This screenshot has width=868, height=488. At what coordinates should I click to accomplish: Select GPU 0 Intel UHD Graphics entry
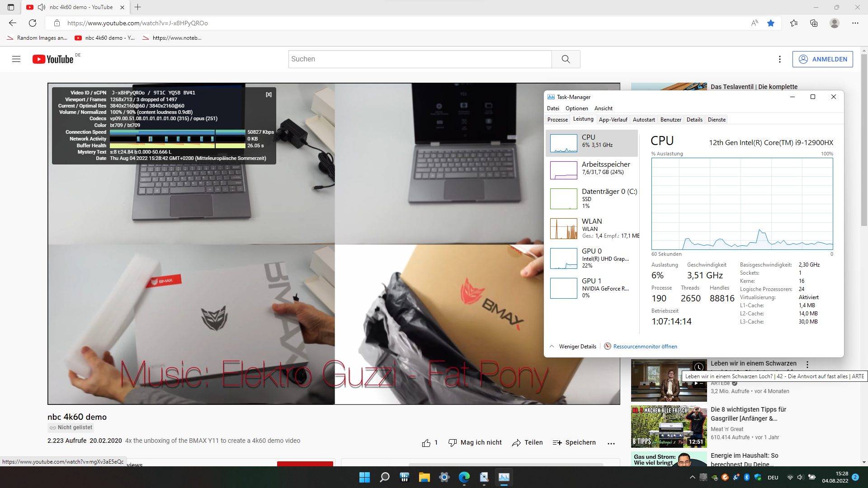[x=592, y=258]
